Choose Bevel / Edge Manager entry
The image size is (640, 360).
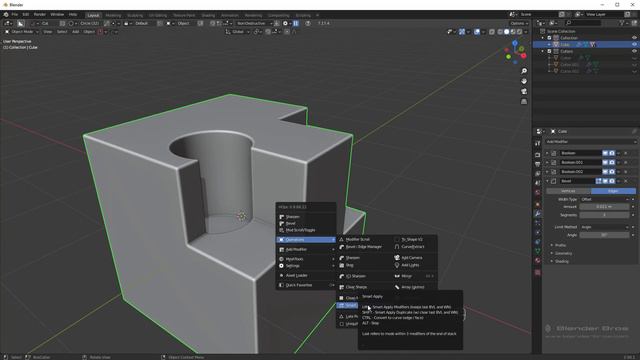point(364,247)
